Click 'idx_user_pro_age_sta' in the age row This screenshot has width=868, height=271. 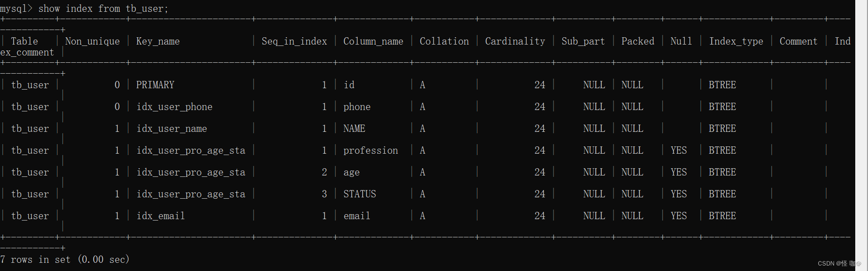(190, 172)
